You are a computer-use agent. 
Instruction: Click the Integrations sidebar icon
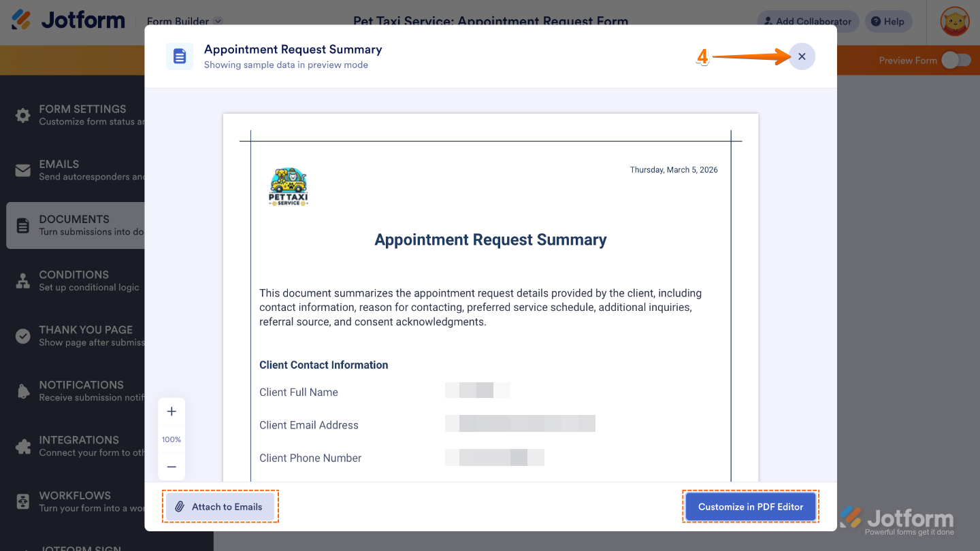[x=22, y=446]
